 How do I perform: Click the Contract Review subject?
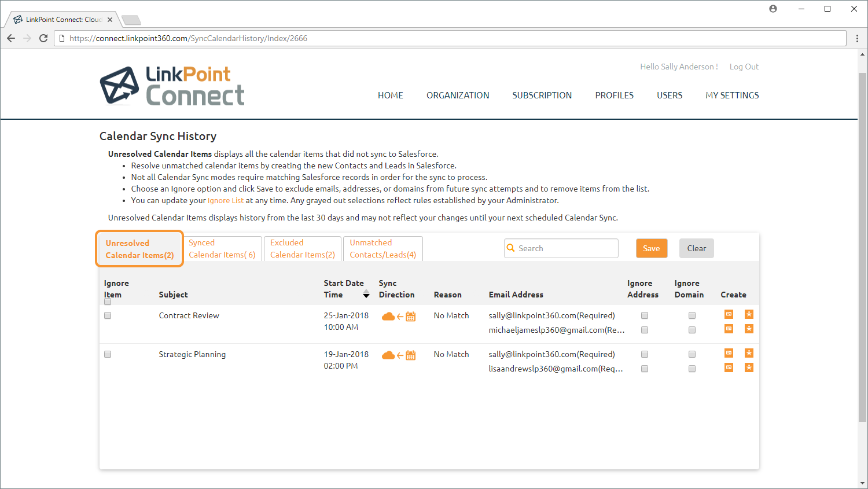tap(189, 315)
